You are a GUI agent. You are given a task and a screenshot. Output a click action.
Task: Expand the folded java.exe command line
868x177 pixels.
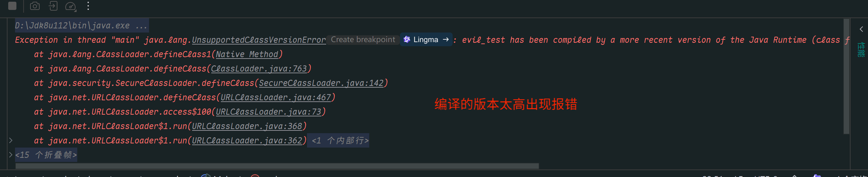coord(142,26)
